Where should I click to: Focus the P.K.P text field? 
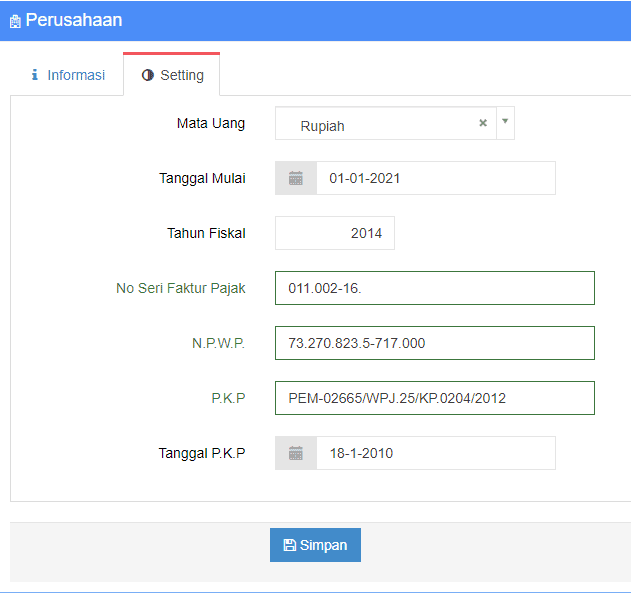(x=435, y=398)
